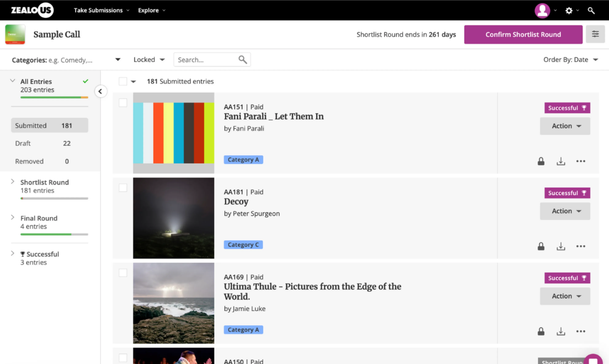Click the Decoy entry thumbnail
This screenshot has height=364, width=609.
173,218
